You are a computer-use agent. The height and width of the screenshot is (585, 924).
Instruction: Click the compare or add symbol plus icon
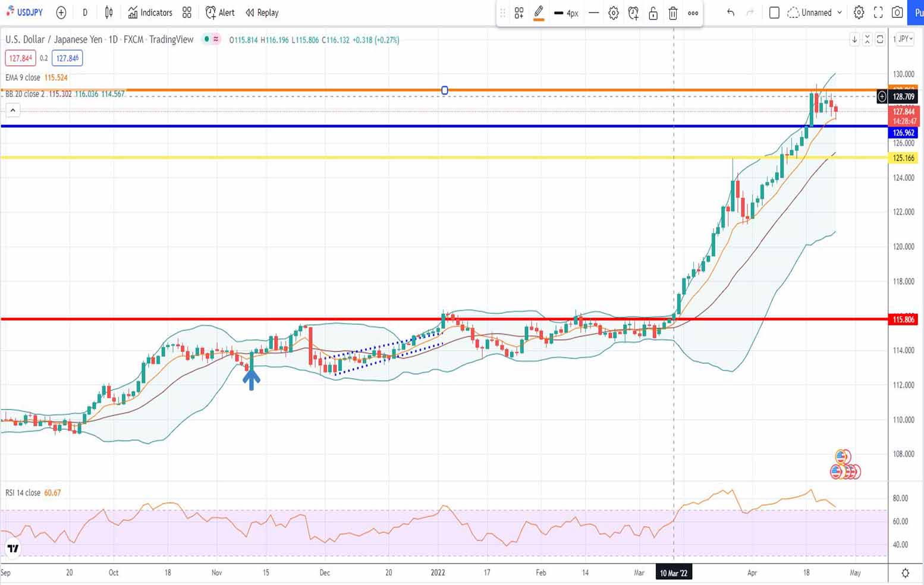click(x=61, y=12)
